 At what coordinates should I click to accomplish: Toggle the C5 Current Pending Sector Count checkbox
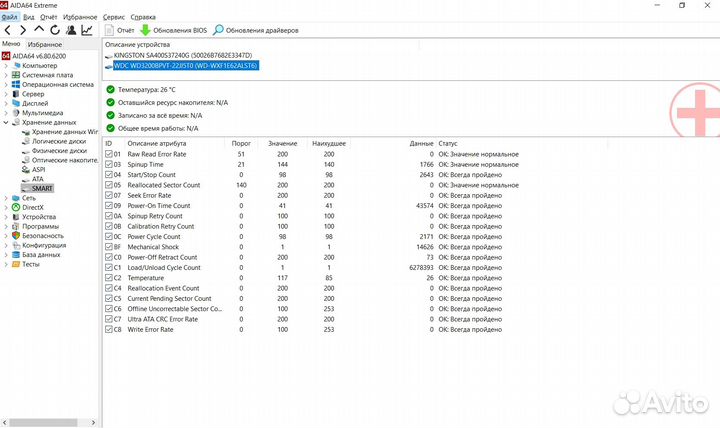[109, 298]
